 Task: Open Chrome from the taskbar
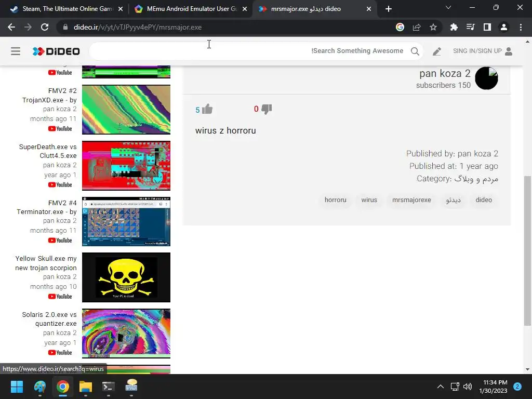[x=63, y=386]
